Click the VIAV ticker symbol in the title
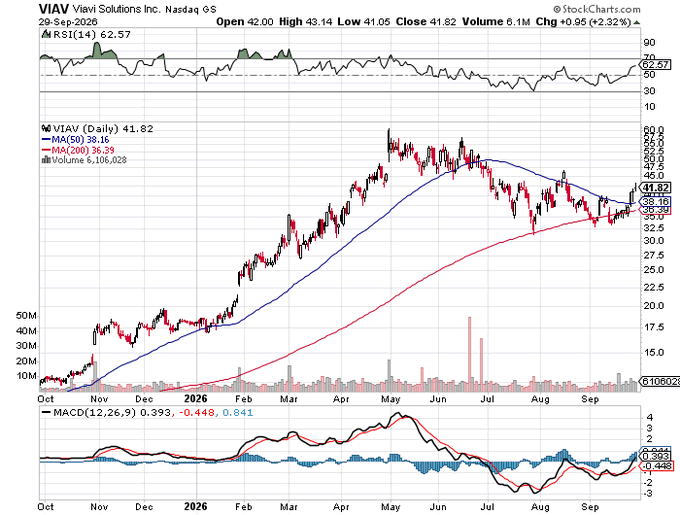680x515 pixels. click(x=54, y=9)
